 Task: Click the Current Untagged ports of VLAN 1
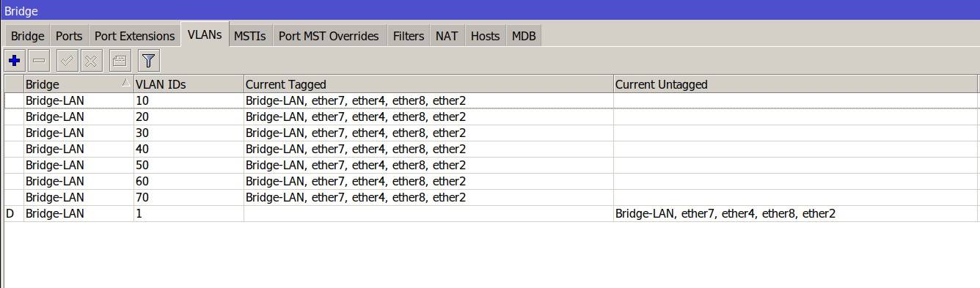click(725, 213)
